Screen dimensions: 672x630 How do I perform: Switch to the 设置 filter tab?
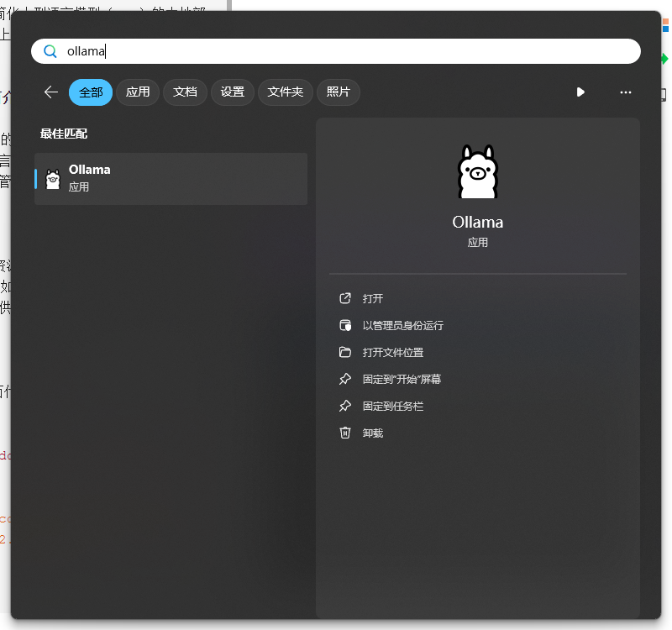point(233,92)
